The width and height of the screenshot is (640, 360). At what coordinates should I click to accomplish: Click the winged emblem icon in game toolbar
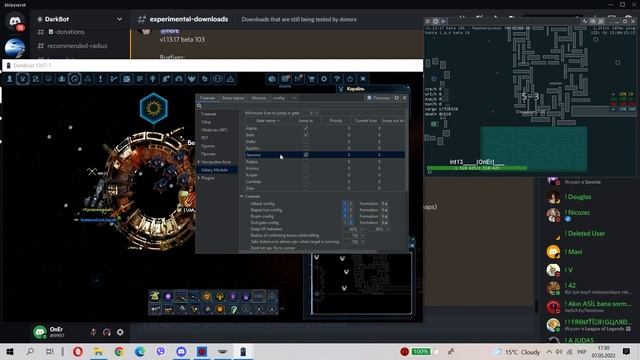191,79
